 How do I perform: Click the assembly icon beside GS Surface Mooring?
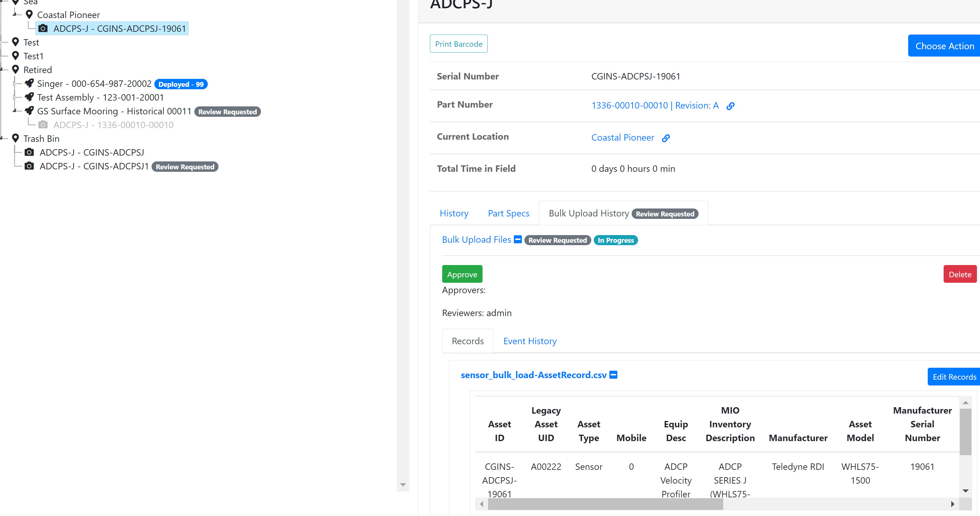click(29, 111)
